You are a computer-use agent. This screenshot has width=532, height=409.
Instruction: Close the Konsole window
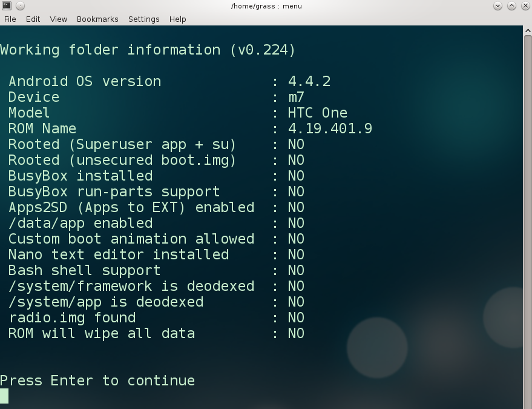pyautogui.click(x=525, y=6)
